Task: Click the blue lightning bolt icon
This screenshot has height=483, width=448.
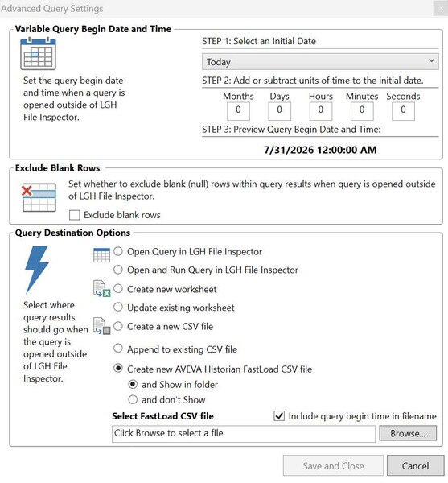Action: (37, 270)
